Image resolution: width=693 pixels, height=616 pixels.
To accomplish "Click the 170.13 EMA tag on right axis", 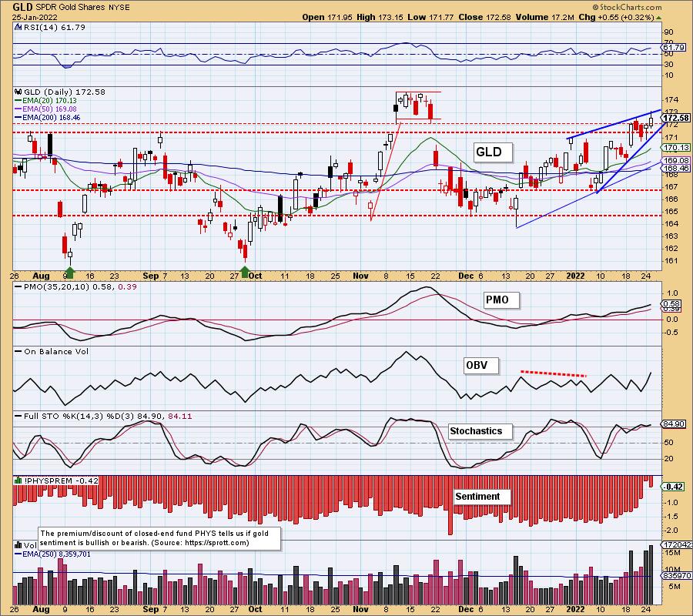I will 676,148.
